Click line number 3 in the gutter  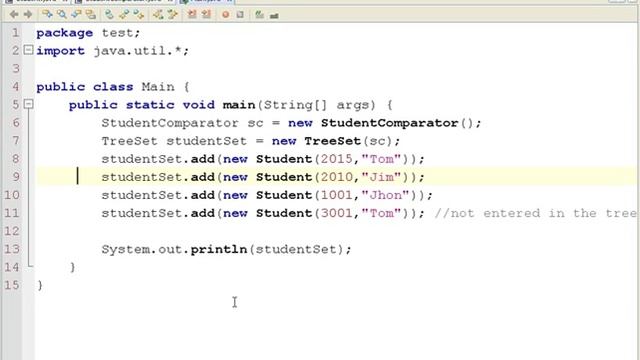pyautogui.click(x=16, y=69)
